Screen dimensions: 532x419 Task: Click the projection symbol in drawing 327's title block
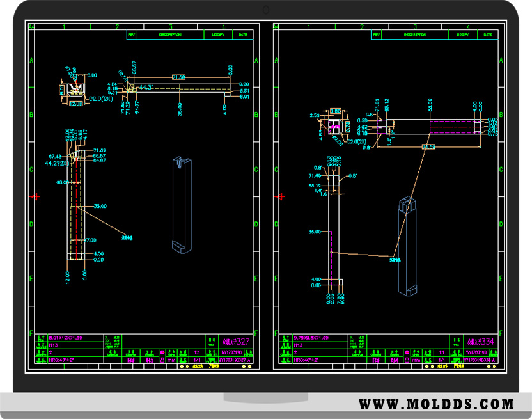(162, 356)
